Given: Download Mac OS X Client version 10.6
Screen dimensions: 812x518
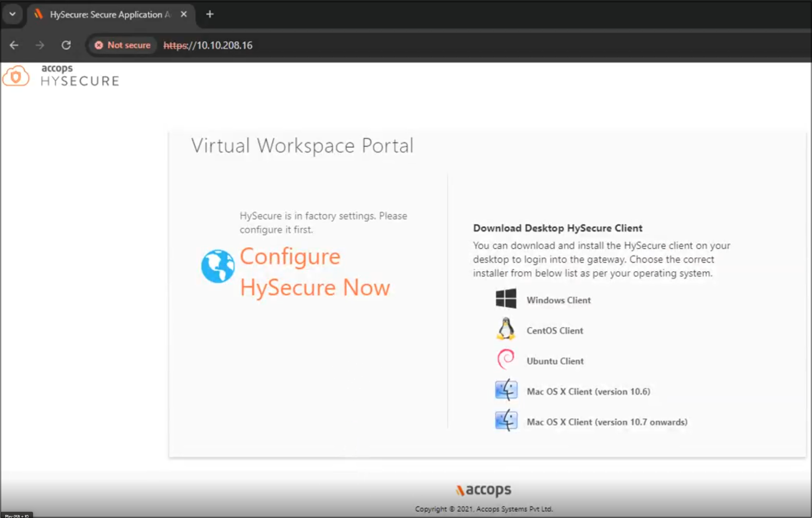Looking at the screenshot, I should (x=588, y=391).
